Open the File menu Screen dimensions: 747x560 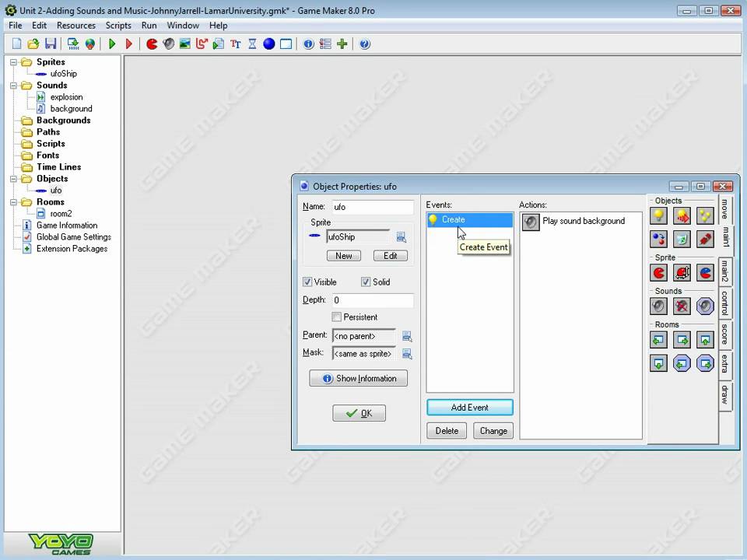tap(16, 26)
